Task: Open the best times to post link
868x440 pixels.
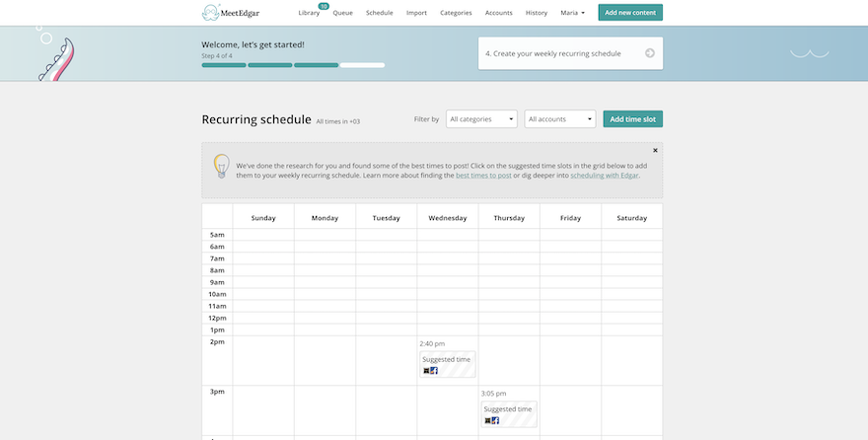Action: point(484,176)
